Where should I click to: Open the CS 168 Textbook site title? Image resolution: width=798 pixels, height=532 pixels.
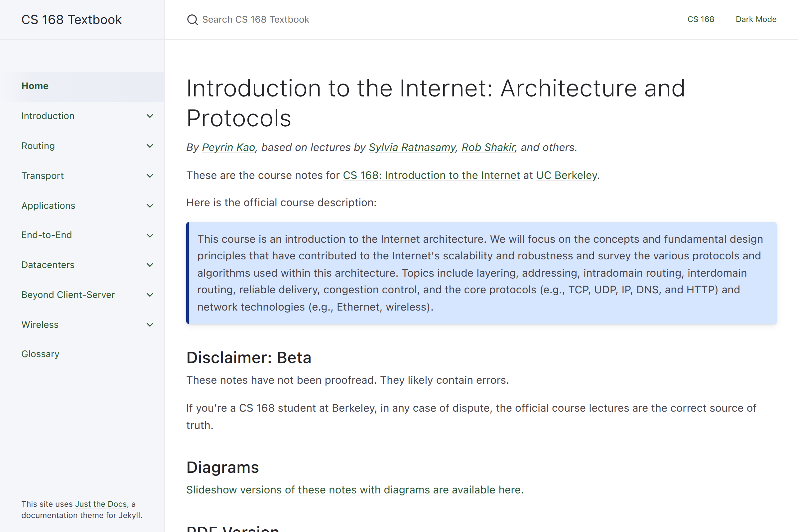(x=71, y=20)
